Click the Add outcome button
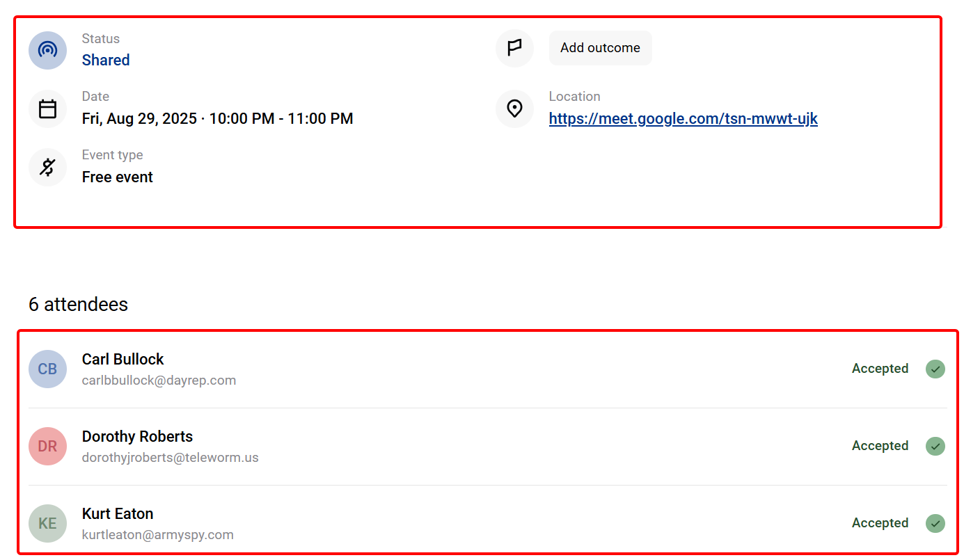Viewport: 964px width, 560px height. coord(600,47)
